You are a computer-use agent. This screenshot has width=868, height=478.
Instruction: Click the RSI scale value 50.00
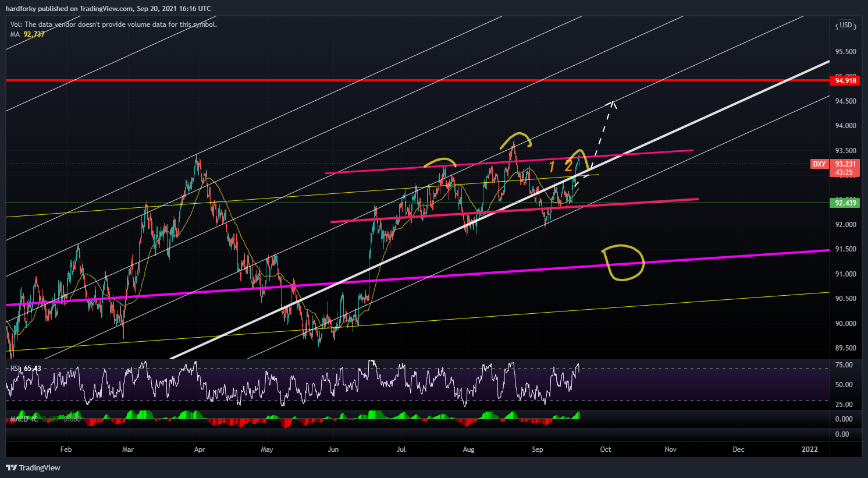pos(844,385)
